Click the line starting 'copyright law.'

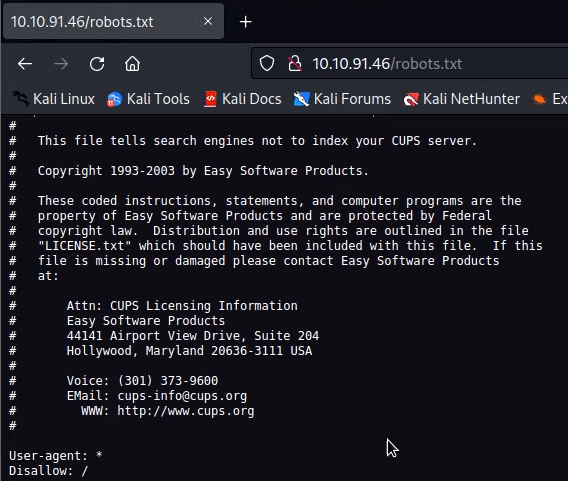tap(283, 231)
